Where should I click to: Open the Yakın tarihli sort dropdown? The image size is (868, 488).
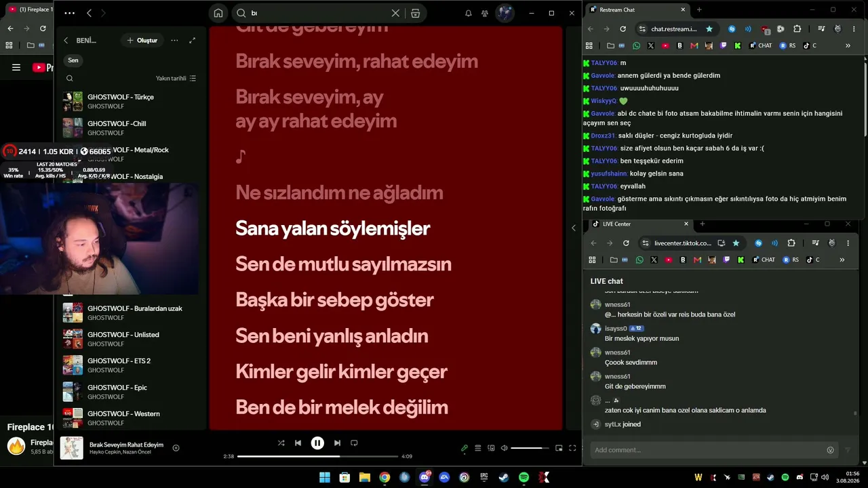(x=176, y=79)
